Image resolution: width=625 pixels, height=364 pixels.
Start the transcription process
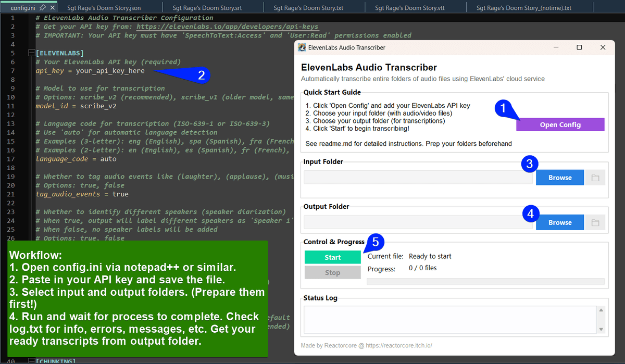click(x=332, y=257)
